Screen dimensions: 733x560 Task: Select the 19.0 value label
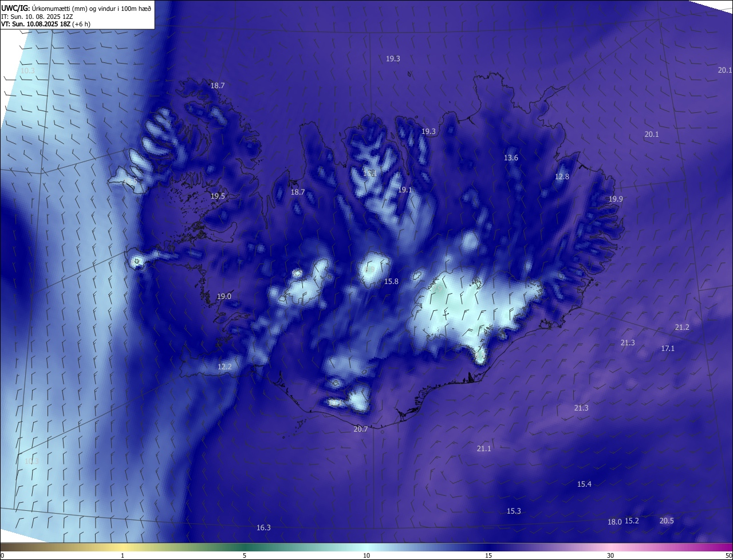[x=224, y=297]
